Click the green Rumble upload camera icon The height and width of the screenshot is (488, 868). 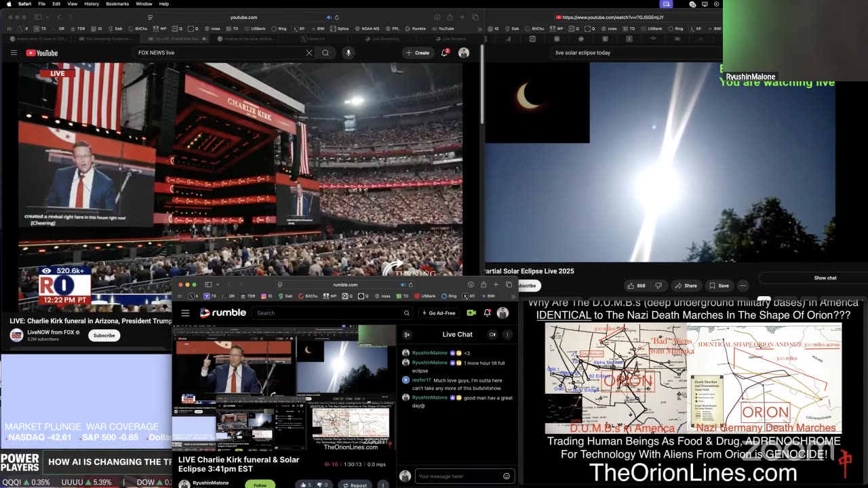point(471,313)
